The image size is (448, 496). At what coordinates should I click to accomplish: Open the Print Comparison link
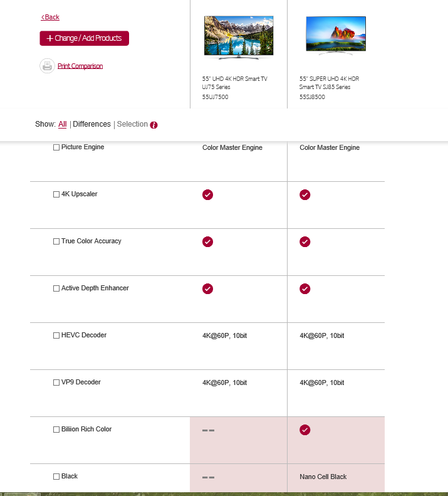click(x=80, y=66)
